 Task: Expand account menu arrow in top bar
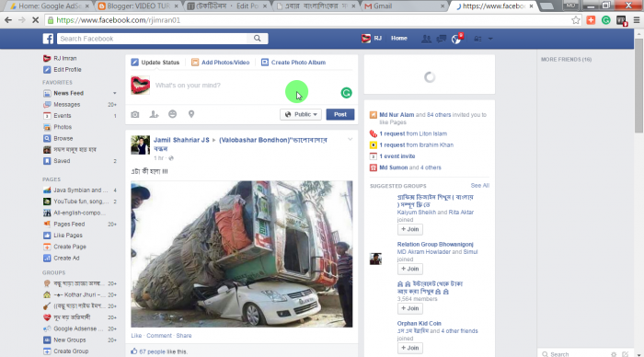(490, 39)
